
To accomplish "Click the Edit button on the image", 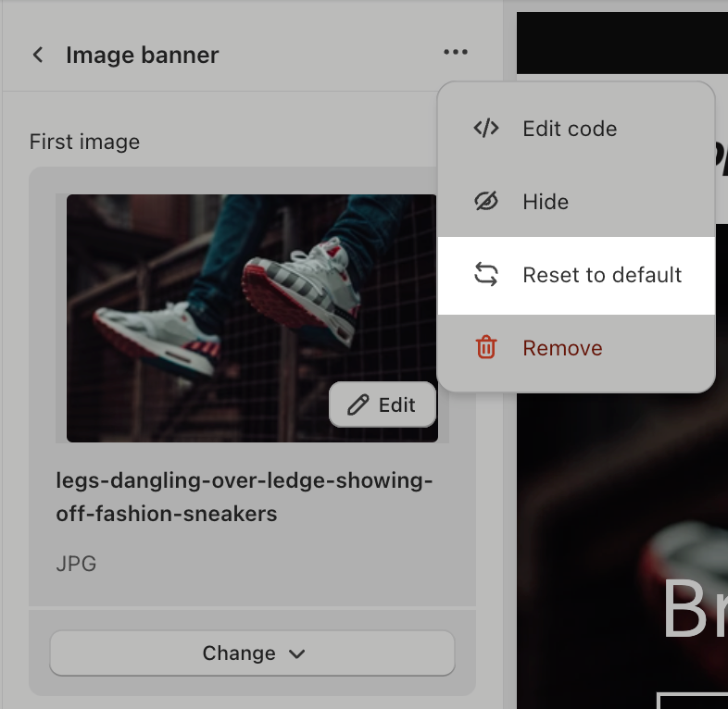I will tap(383, 404).
